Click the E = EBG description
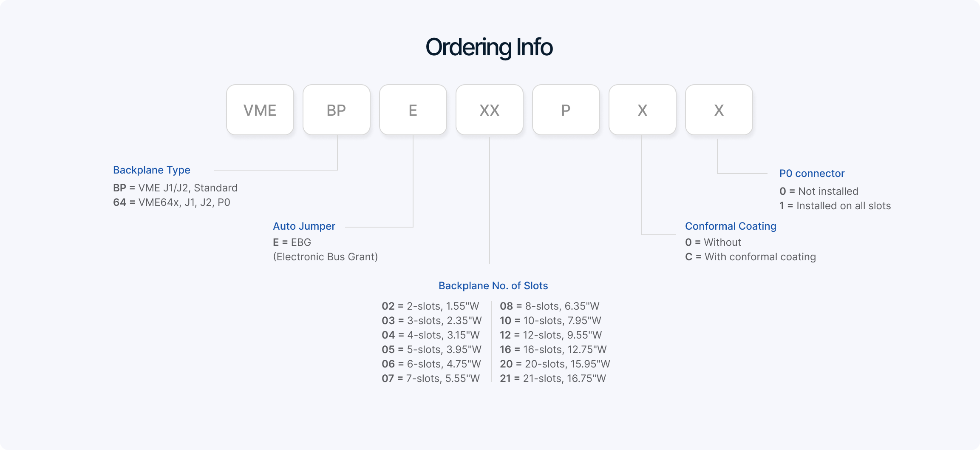Viewport: 980px width, 450px height. coord(292,242)
